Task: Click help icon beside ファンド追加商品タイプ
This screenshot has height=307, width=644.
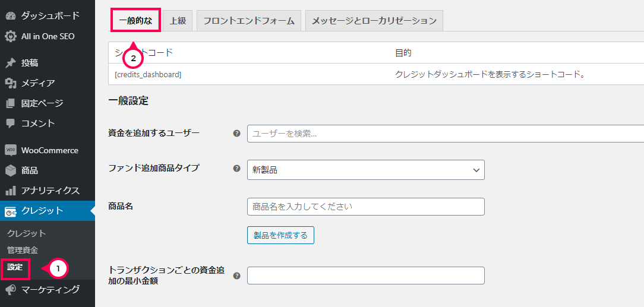Action: pos(236,168)
